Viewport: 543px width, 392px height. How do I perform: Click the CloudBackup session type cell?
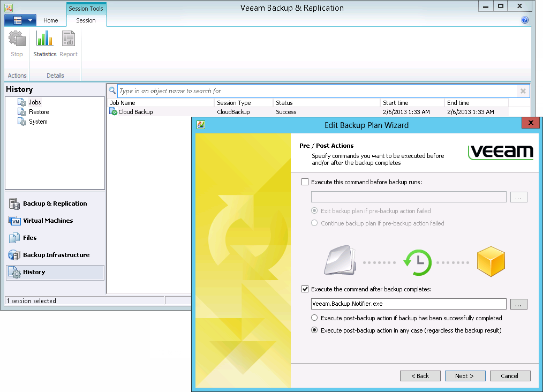click(233, 112)
